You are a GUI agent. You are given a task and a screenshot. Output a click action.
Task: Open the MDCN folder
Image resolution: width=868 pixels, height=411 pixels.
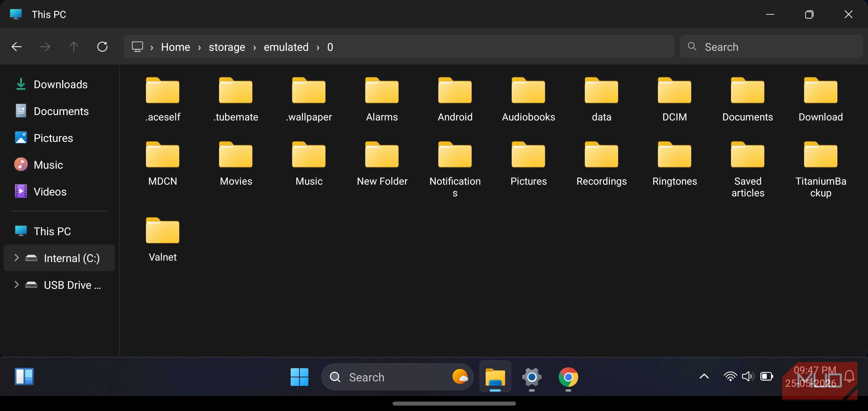click(x=163, y=164)
